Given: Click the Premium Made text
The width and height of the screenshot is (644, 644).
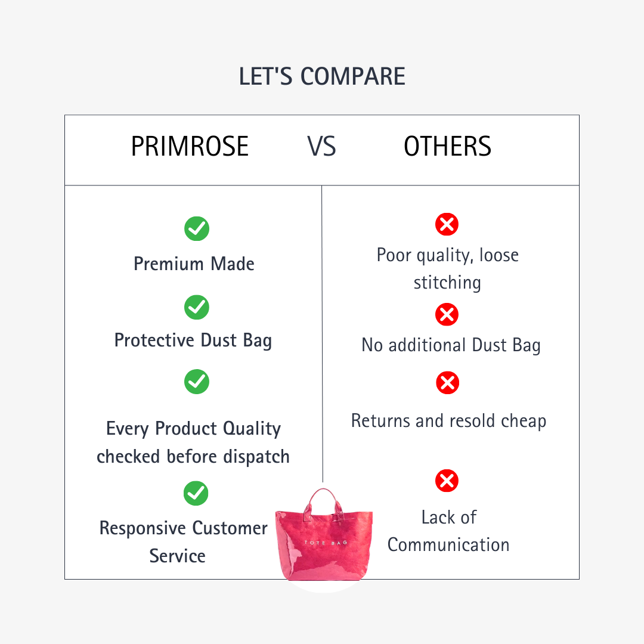Looking at the screenshot, I should [x=194, y=264].
